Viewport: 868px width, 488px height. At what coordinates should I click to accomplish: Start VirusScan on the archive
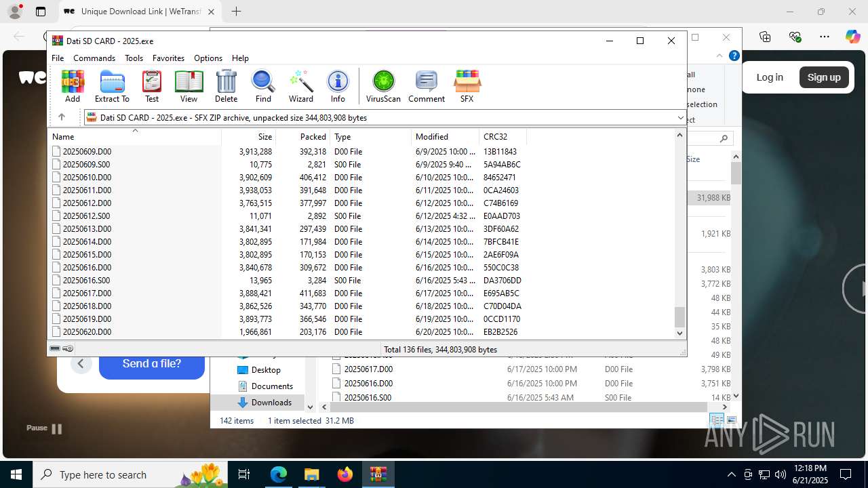click(x=383, y=86)
